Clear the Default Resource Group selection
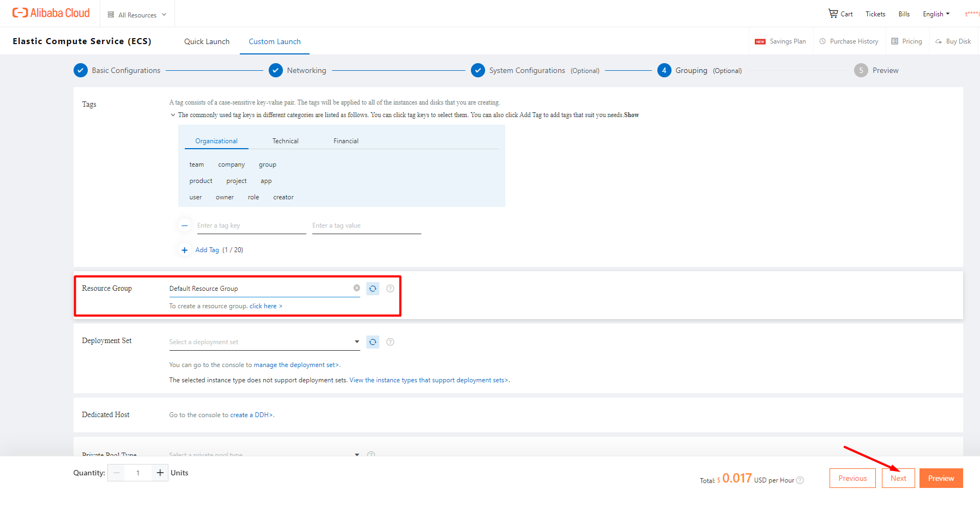This screenshot has width=980, height=507. point(357,288)
